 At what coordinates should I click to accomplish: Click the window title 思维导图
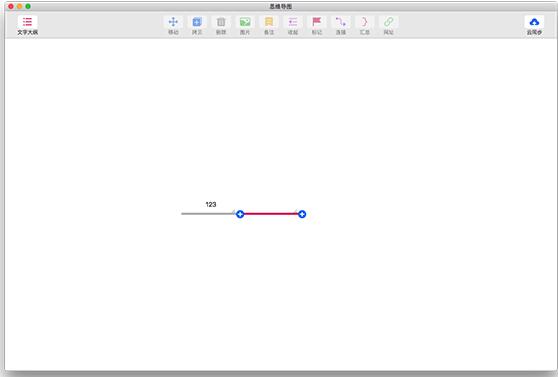point(281,6)
